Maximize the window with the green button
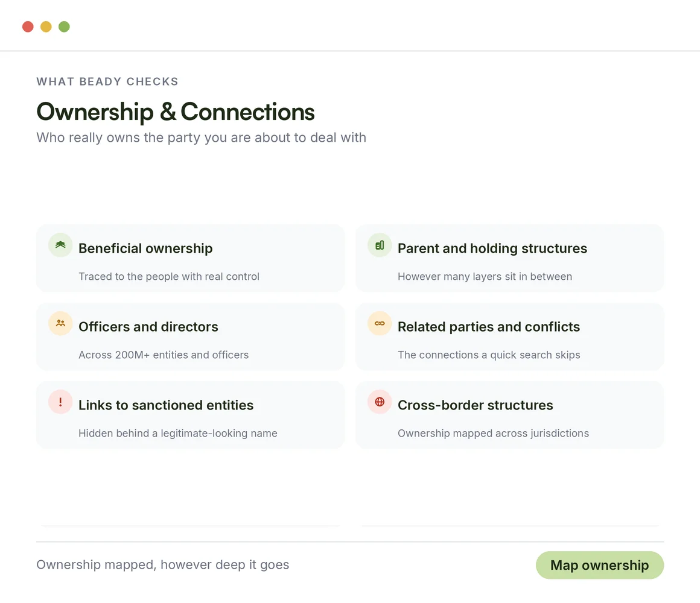 (65, 27)
